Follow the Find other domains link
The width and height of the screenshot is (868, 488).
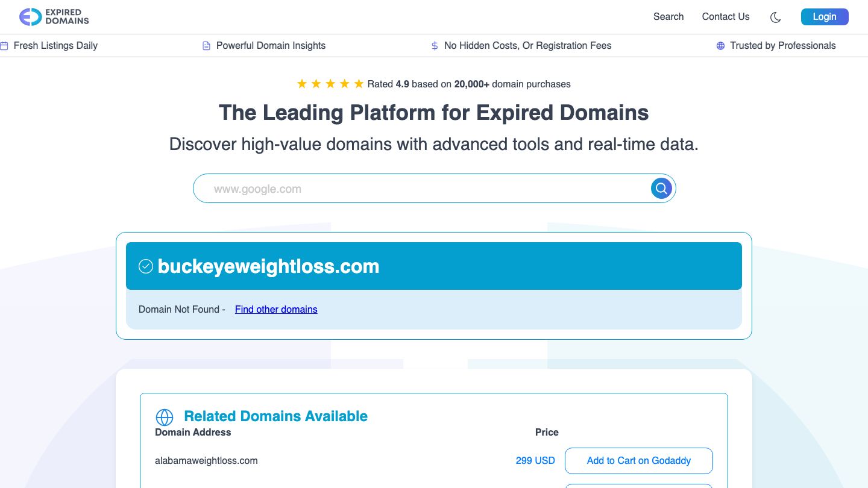[276, 310]
